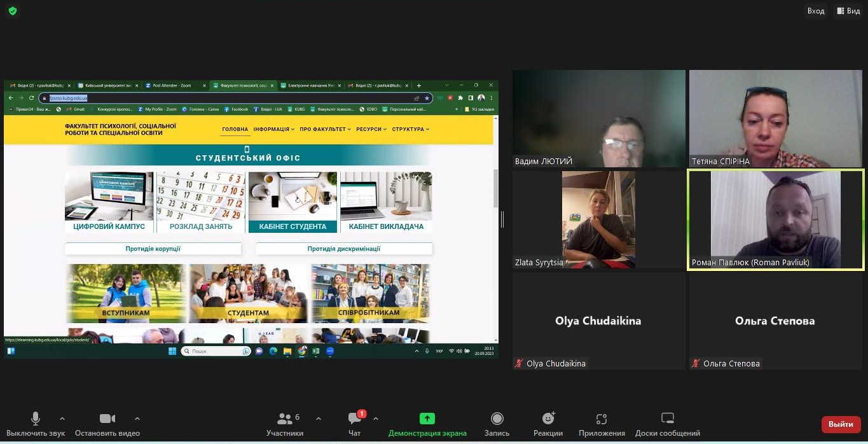Open the Participants panel
This screenshot has height=444, width=868.
[x=285, y=424]
